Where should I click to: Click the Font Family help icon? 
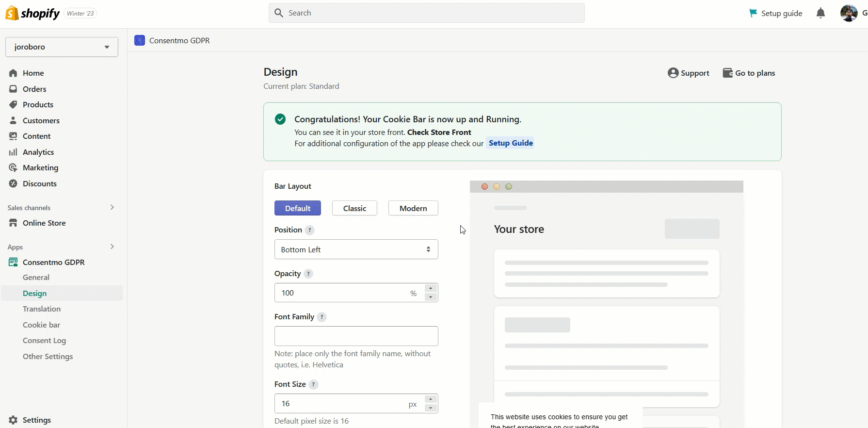click(322, 317)
